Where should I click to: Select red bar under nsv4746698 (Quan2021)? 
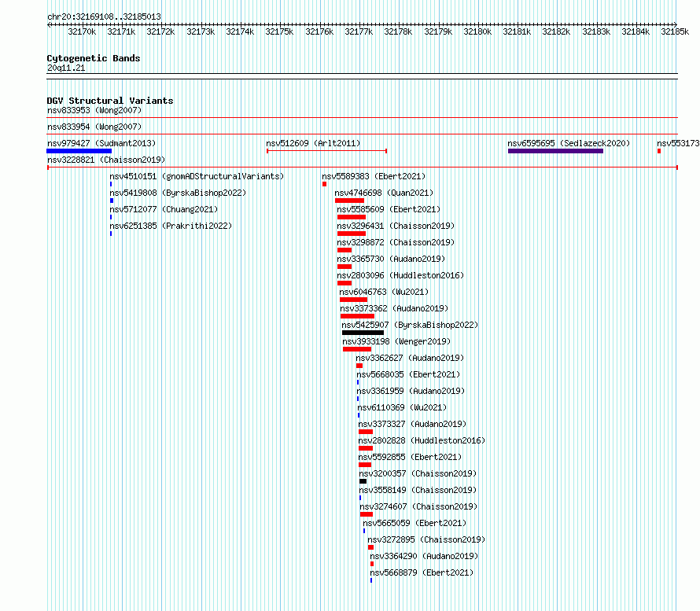349,201
